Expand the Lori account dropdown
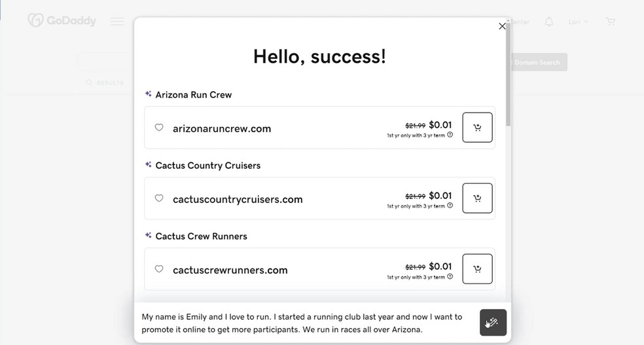The height and width of the screenshot is (345, 644). (578, 22)
